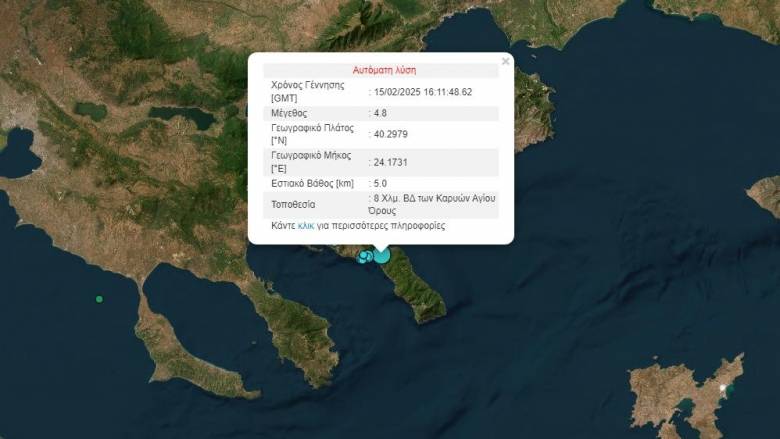Click the longitude value 24.1731
This screenshot has height=439, width=780.
click(x=391, y=162)
